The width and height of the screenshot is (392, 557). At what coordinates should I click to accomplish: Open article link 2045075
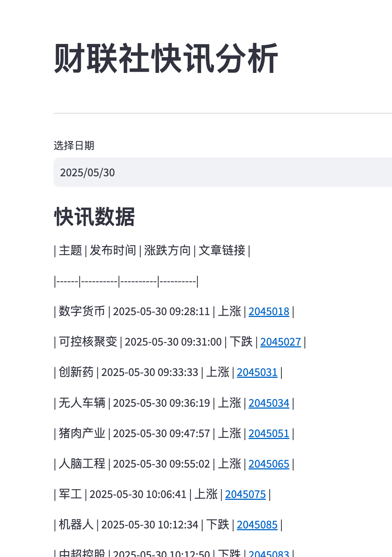245,494
